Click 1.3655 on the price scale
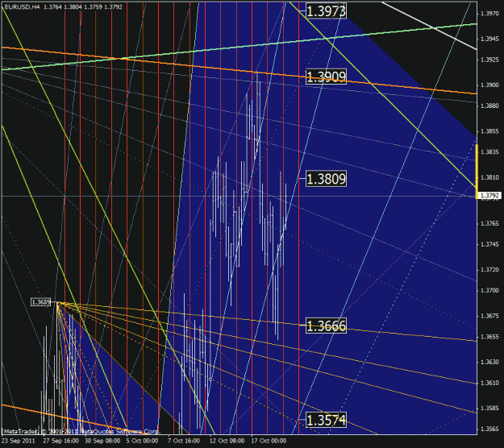Viewport: 504px width, 448px height. tap(489, 337)
